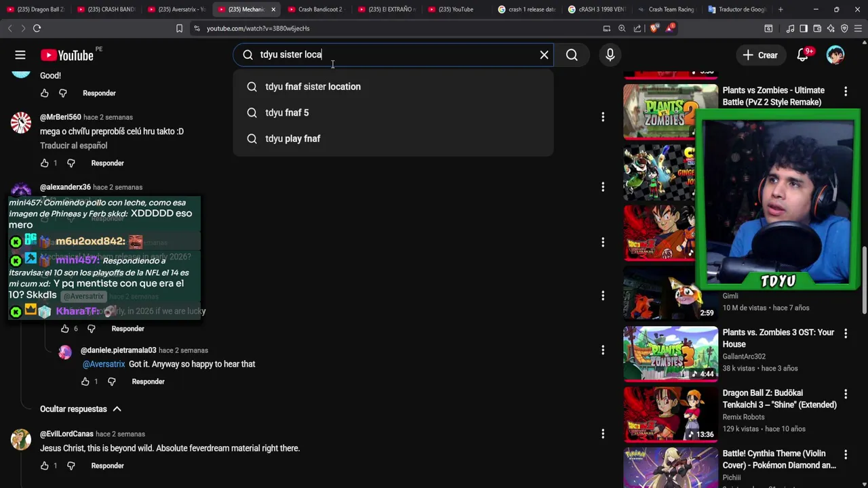Click inside the YouTube search field
This screenshot has width=868, height=488.
pyautogui.click(x=393, y=55)
